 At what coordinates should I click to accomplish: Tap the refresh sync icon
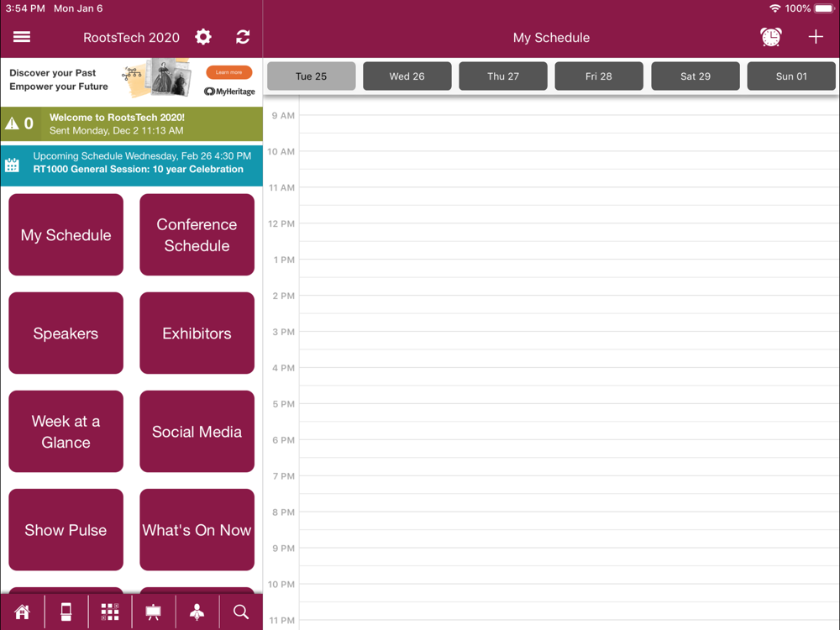[243, 37]
